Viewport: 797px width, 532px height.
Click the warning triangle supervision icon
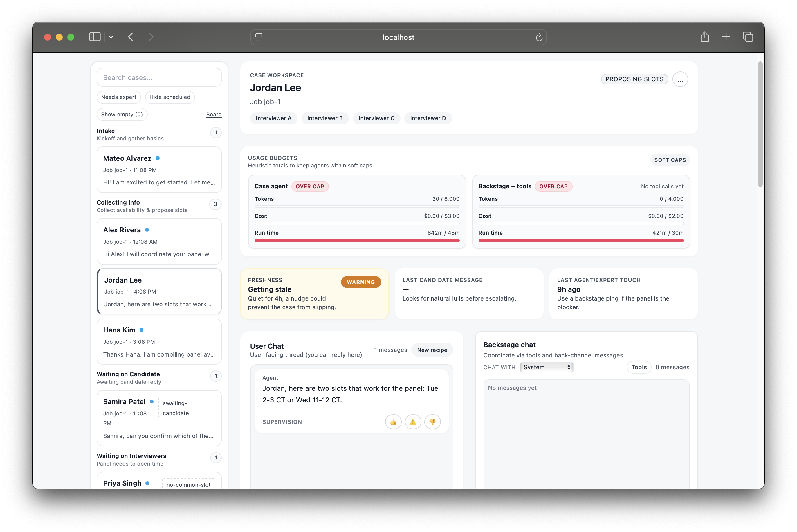tap(413, 422)
